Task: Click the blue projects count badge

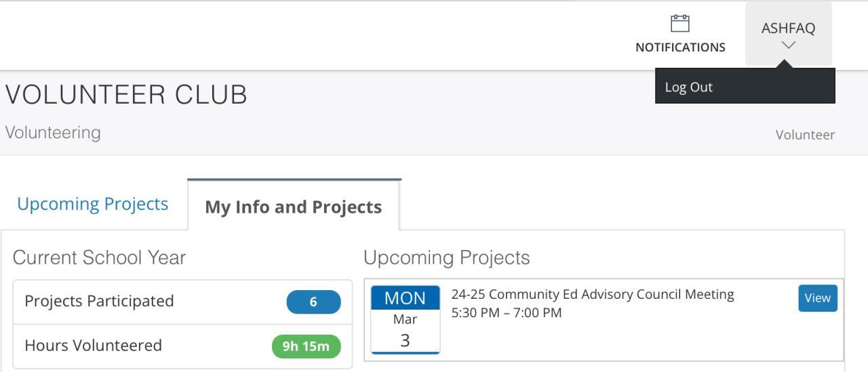Action: [x=313, y=302]
